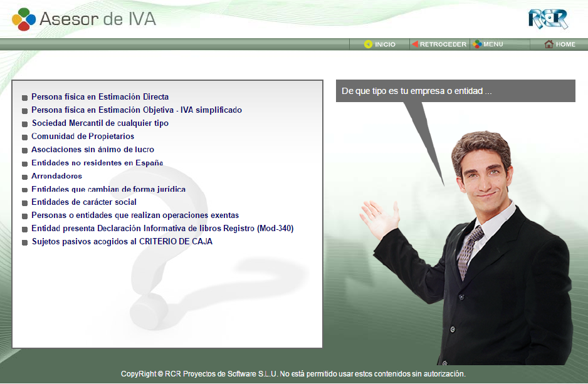The height and width of the screenshot is (384, 588).
Task: Click the RCR company logo
Action: tap(548, 19)
